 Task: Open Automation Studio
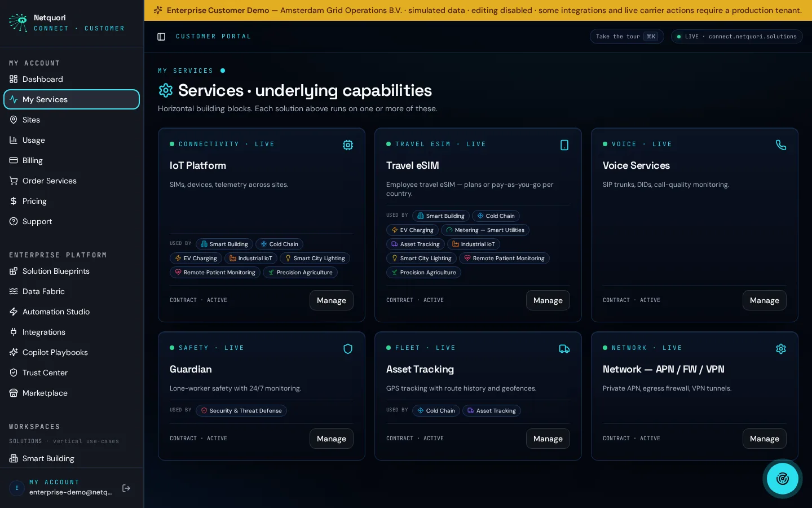[x=72, y=312]
